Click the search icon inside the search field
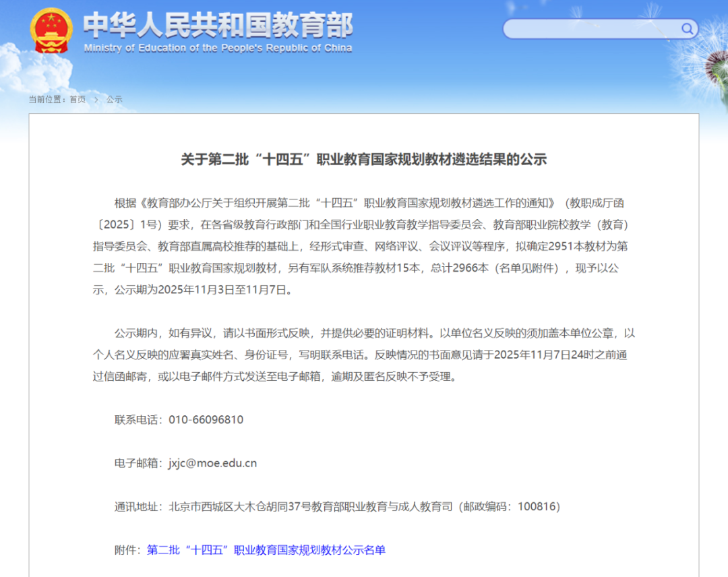Screen dimensions: 728x577 tap(687, 29)
